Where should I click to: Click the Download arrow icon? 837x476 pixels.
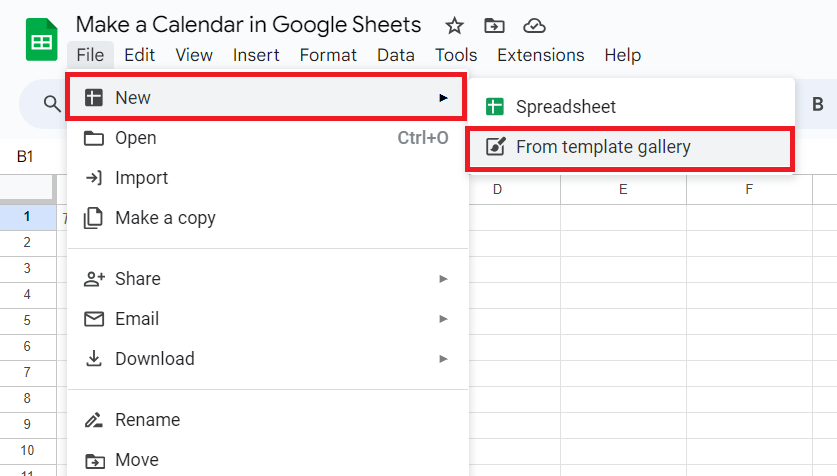pos(93,358)
